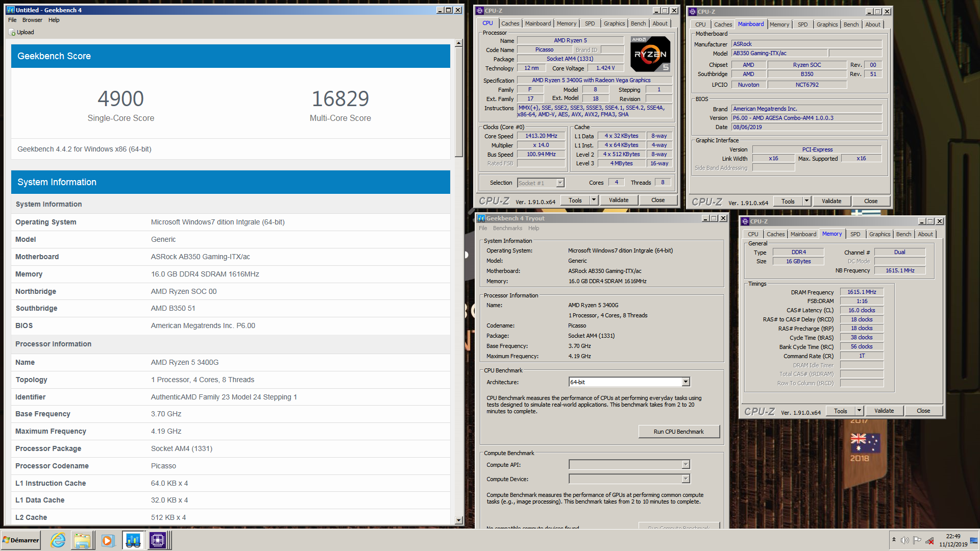
Task: Click the mainboard Model field AB350 Gaming-ITX/ac
Action: tap(779, 53)
